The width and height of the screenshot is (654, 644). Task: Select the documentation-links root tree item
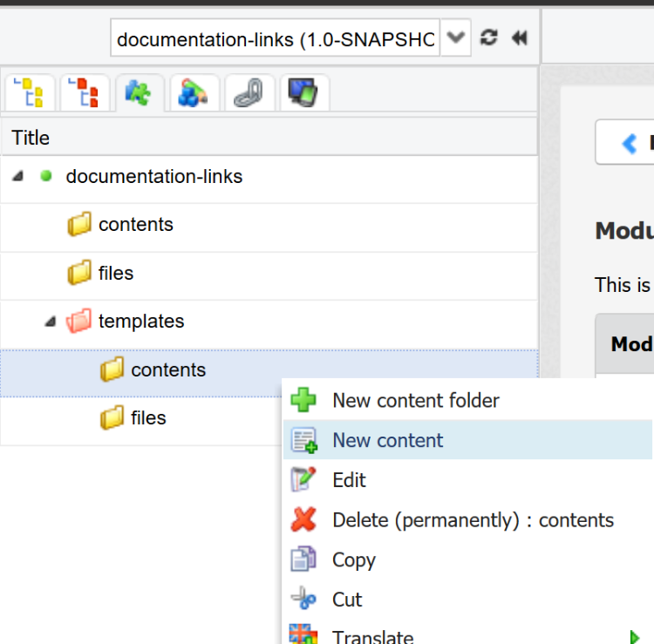click(269, 180)
